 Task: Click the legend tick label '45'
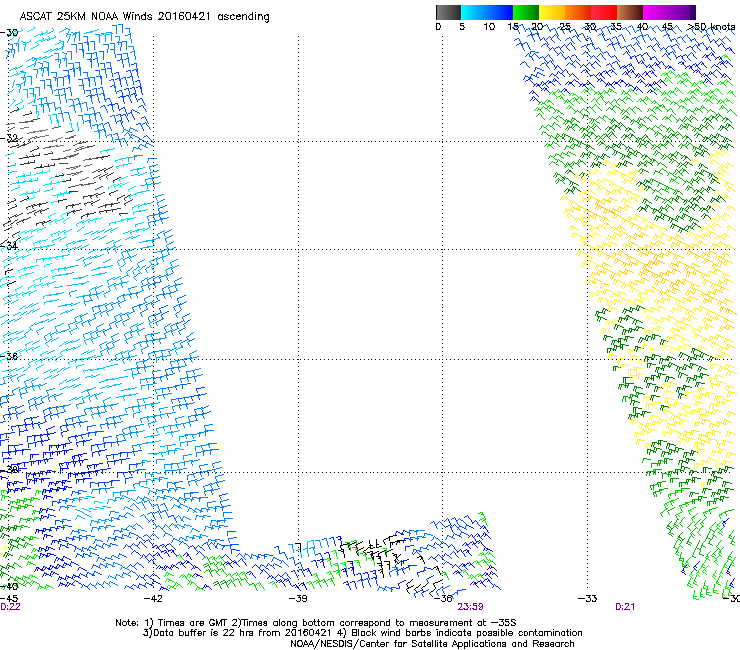tap(667, 26)
